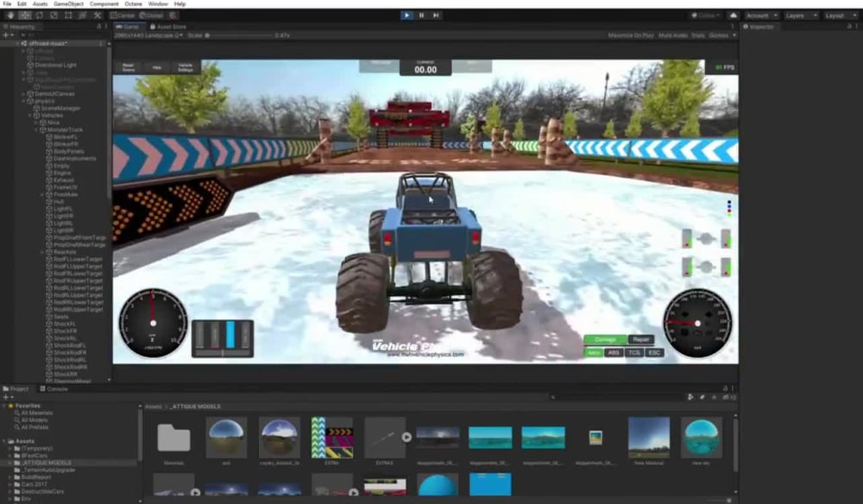The width and height of the screenshot is (863, 504).
Task: Open the Window menu
Action: pos(158,3)
